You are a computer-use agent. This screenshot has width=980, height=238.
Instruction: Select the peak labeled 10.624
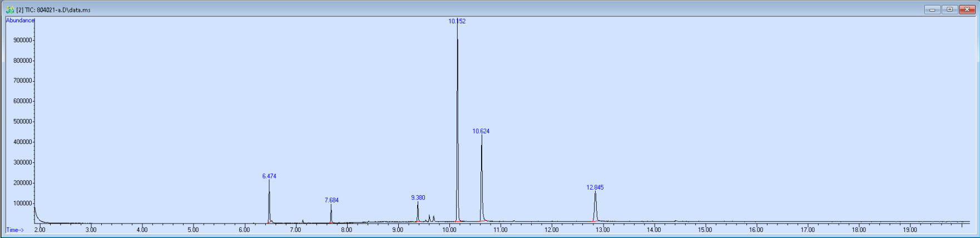481,131
